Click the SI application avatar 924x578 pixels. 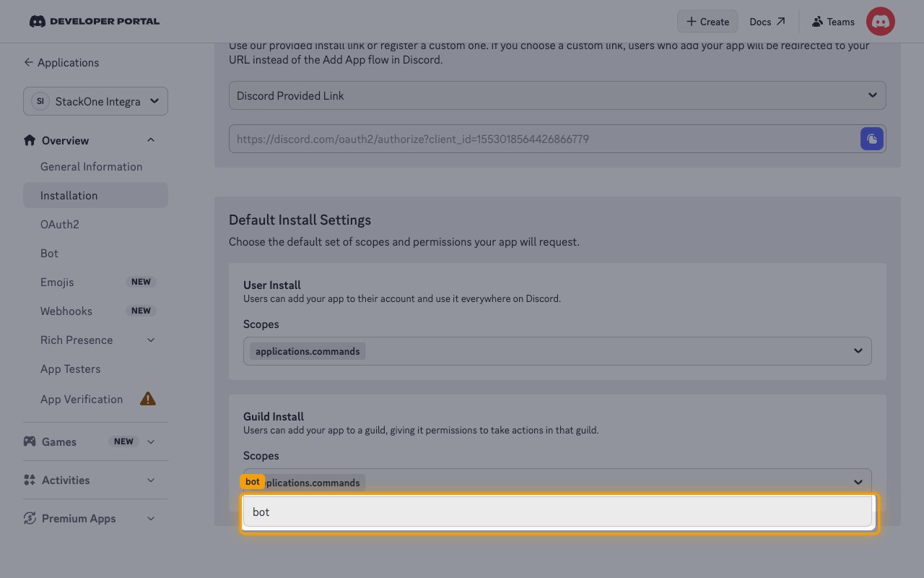pyautogui.click(x=40, y=102)
